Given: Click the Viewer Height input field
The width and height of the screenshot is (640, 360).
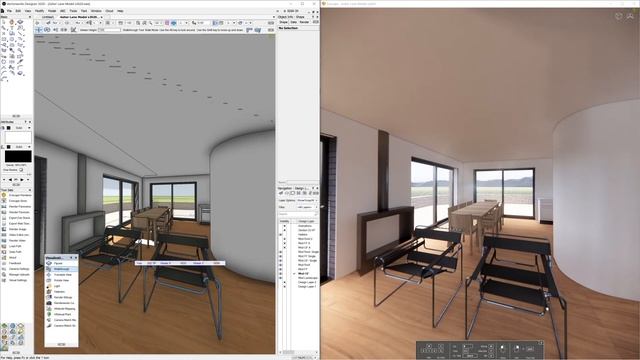Looking at the screenshot, I should pos(109,30).
